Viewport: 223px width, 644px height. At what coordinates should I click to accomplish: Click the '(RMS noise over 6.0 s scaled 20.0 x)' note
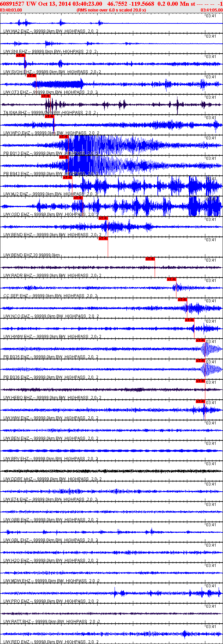tap(112, 10)
